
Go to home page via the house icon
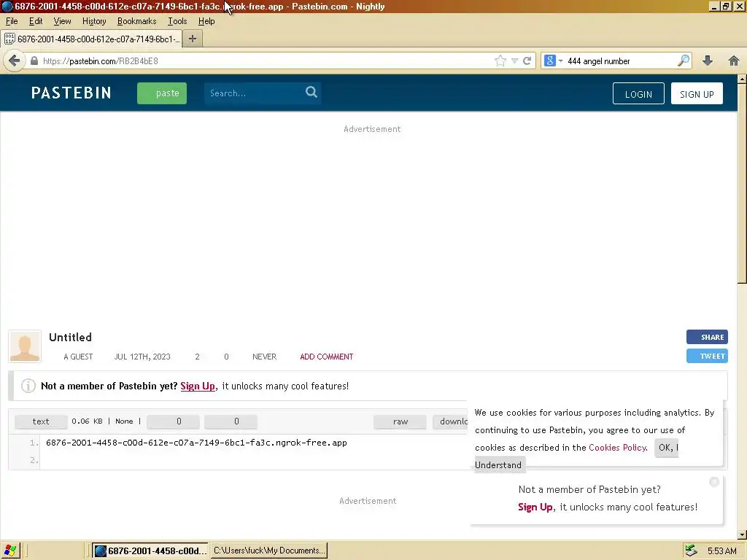pos(734,61)
